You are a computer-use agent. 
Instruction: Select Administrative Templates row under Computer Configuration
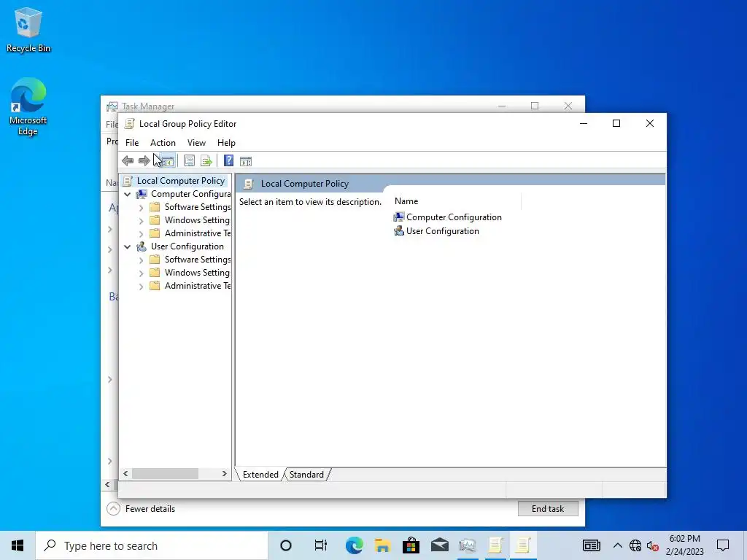190,233
